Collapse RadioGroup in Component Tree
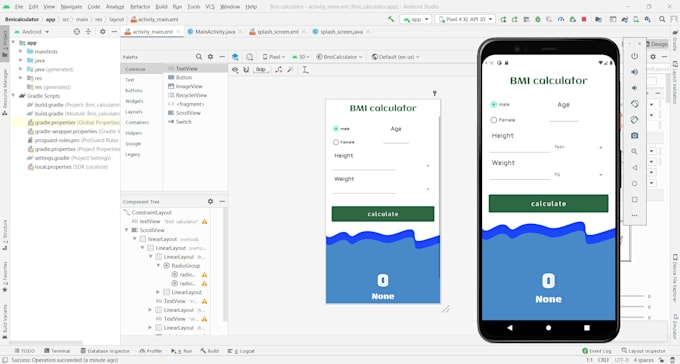680x364 pixels. (x=159, y=266)
